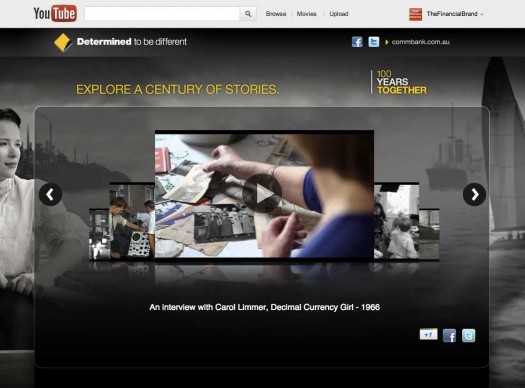Show previous story with left arrow
Viewport: 525px width, 388px height.
50,194
